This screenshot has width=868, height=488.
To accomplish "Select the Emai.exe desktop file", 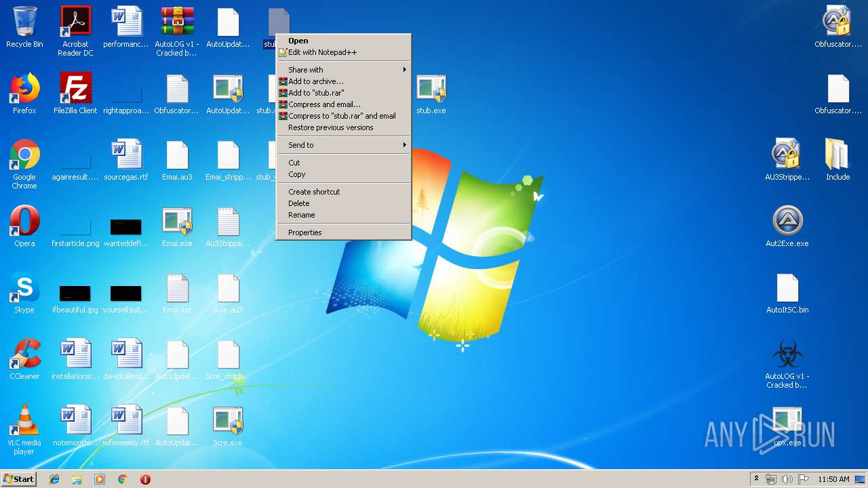I will pos(177,226).
